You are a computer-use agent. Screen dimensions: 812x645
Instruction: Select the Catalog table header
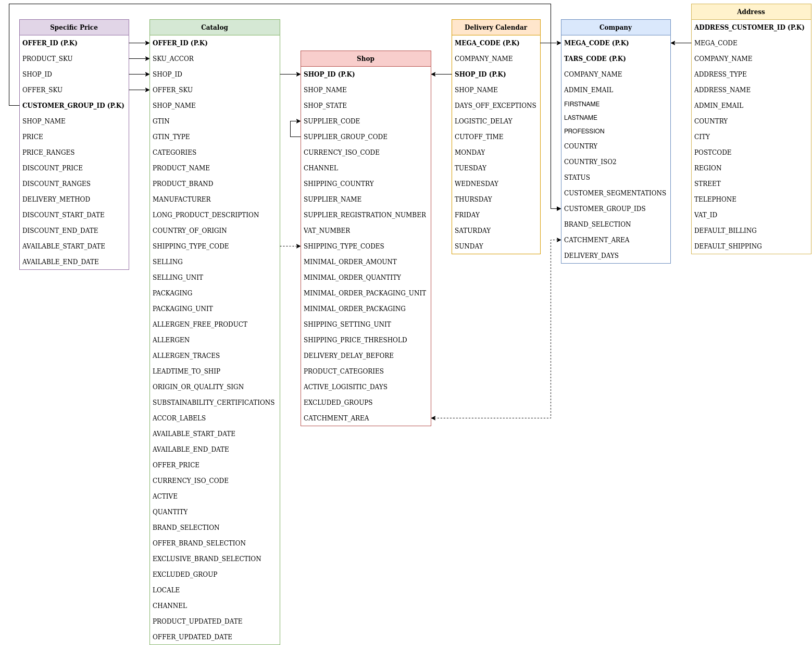[215, 27]
